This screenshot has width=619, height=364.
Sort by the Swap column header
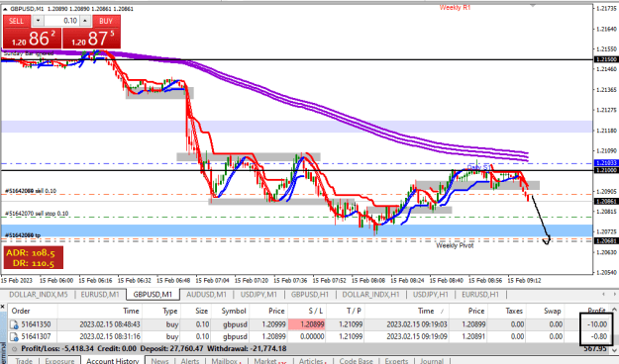552,311
